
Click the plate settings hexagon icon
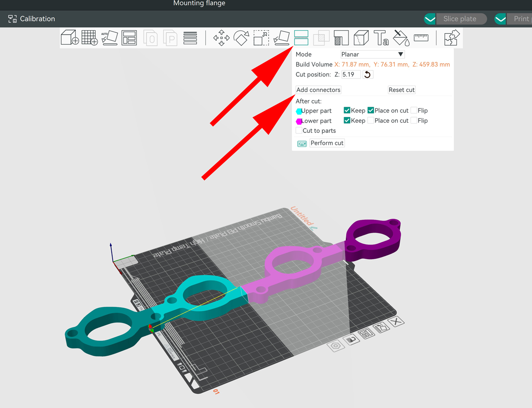(336, 346)
